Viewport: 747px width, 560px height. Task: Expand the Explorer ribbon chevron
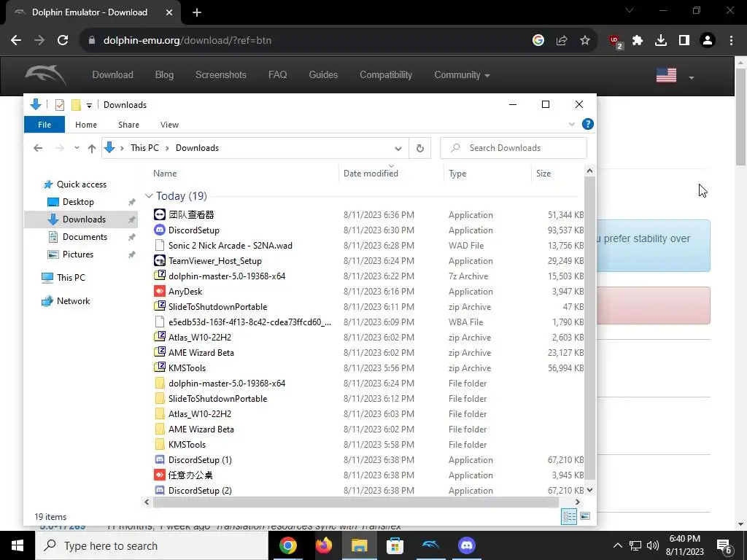572,124
